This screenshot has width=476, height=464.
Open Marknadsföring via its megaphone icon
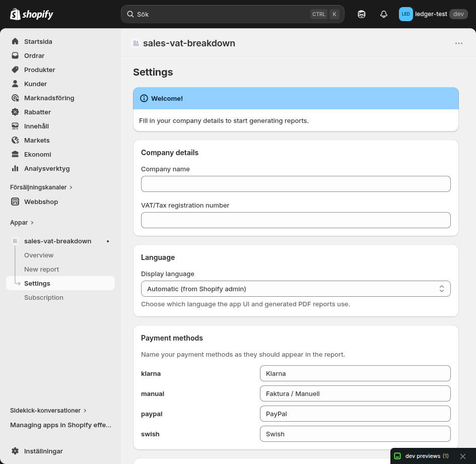point(14,98)
